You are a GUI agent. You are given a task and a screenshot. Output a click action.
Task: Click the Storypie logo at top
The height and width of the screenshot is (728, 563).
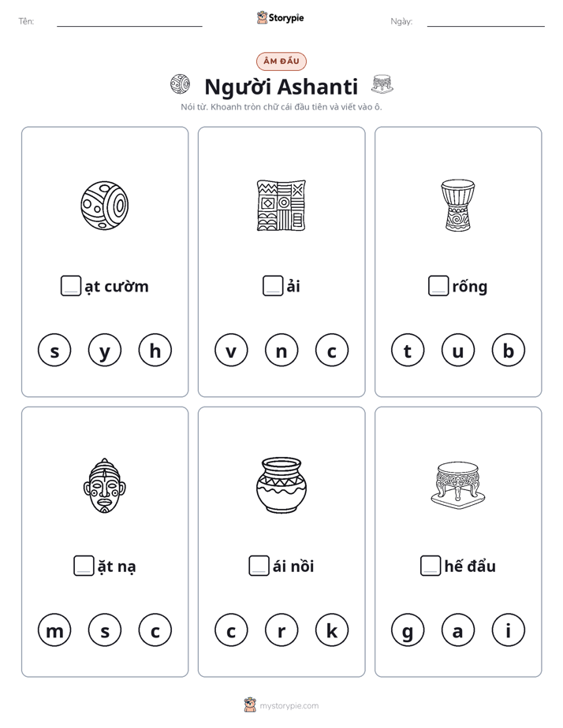coord(280,17)
